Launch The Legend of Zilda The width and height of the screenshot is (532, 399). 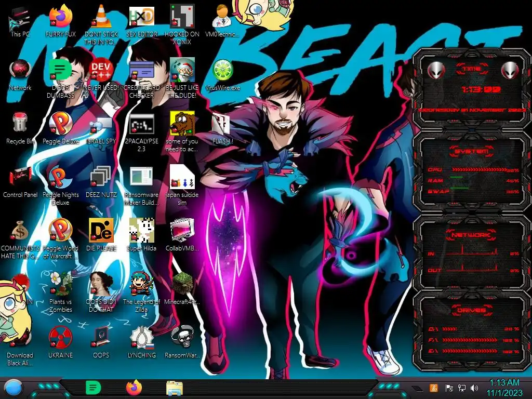point(141,292)
